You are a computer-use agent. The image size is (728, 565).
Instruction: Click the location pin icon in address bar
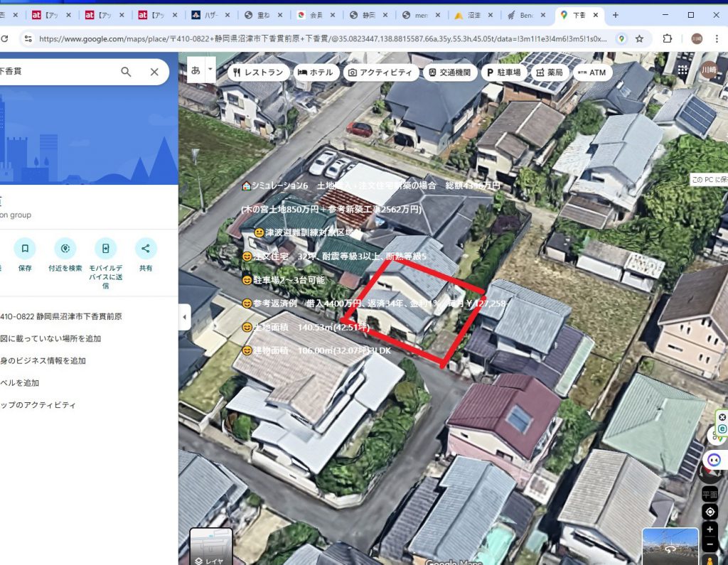click(621, 38)
